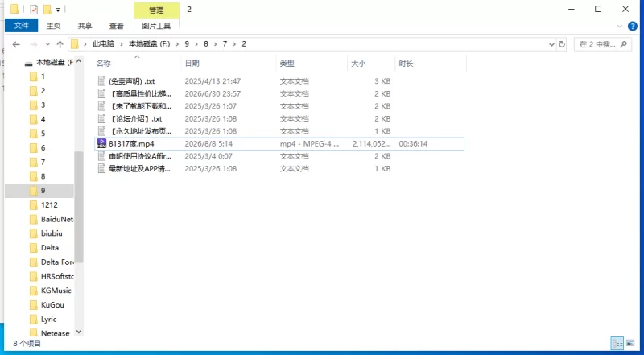The image size is (644, 355).
Task: Click 本地磁盘 (F:) in the address path
Action: [150, 44]
